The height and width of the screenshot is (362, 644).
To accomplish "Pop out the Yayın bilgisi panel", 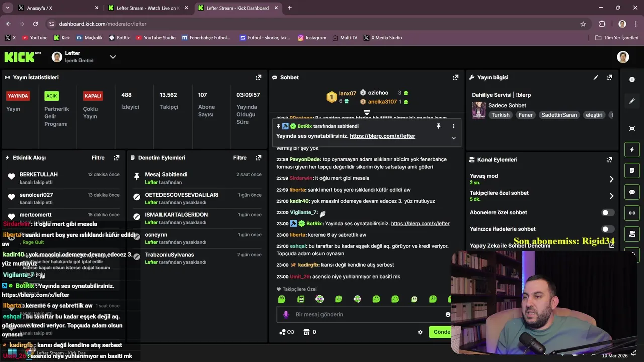I will (609, 77).
